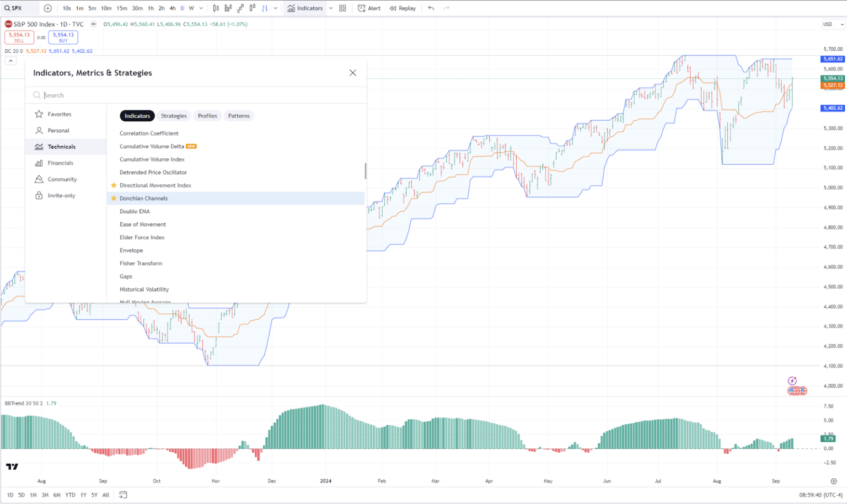Unfavorite the Directional Movement Index indicator
The width and height of the screenshot is (847, 504).
click(114, 185)
